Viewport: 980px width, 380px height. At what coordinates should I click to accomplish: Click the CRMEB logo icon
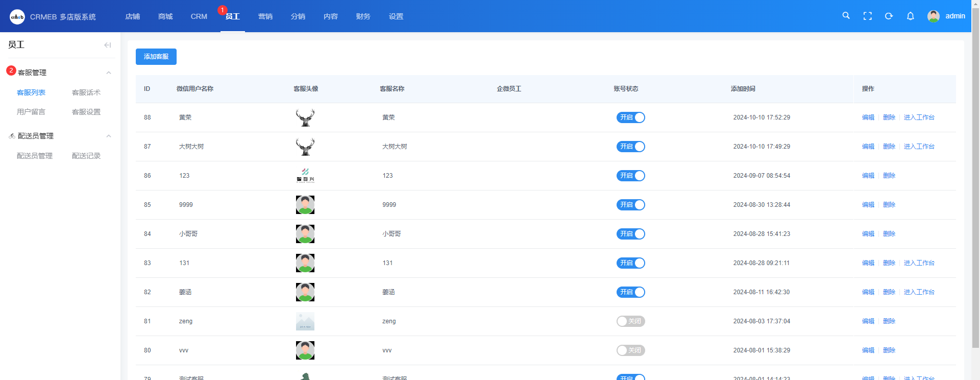pyautogui.click(x=17, y=17)
